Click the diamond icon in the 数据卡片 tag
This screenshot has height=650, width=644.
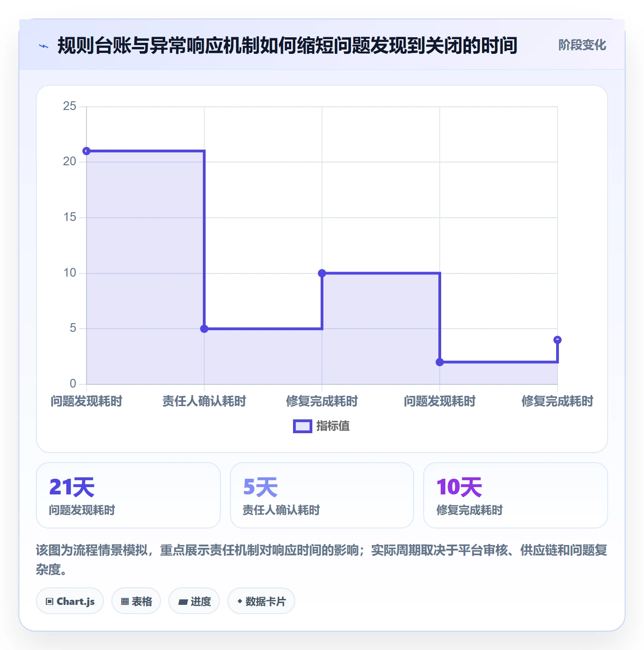[x=240, y=601]
